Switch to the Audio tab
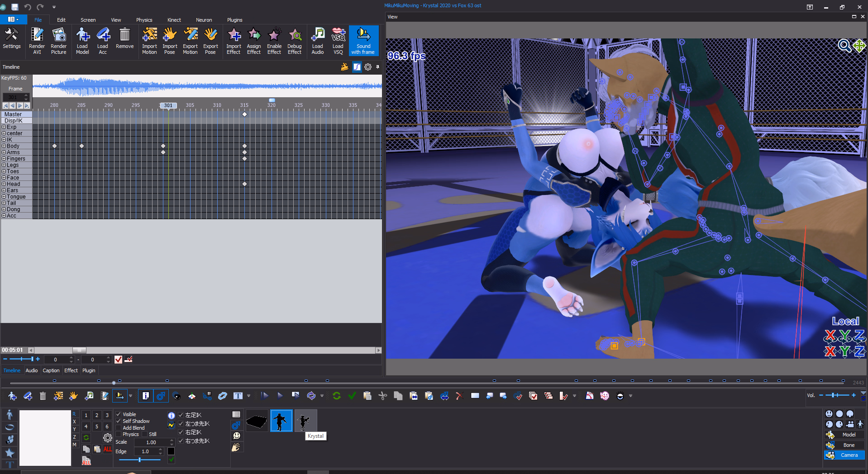 tap(32, 370)
